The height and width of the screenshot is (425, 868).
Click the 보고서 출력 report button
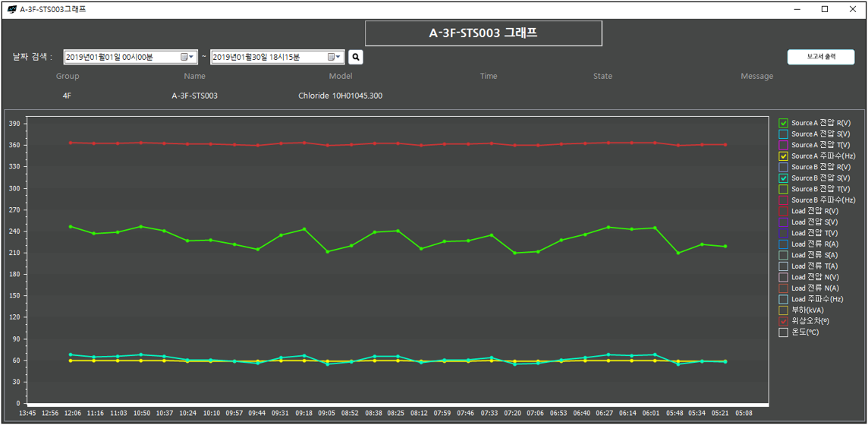[x=821, y=57]
